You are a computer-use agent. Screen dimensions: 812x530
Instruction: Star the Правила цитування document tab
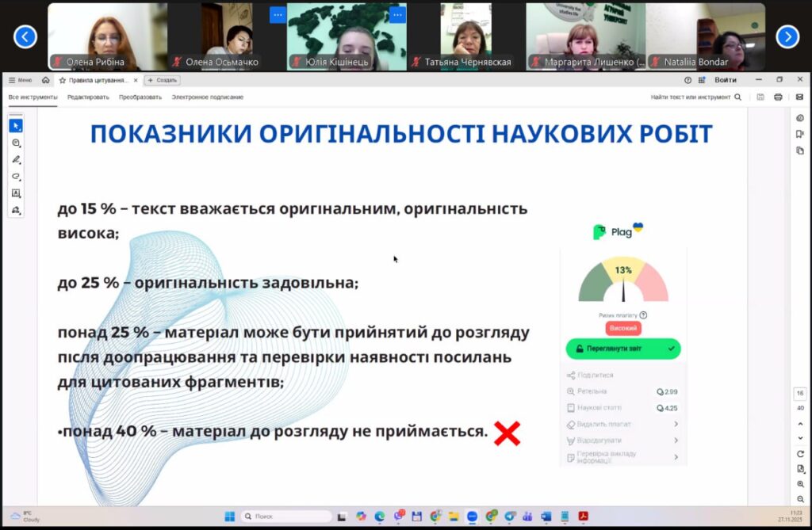point(63,80)
